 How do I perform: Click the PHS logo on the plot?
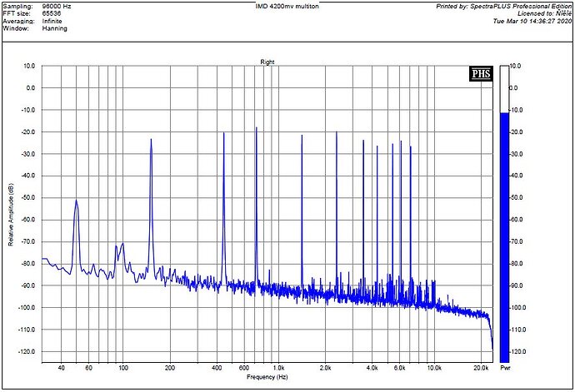point(481,74)
